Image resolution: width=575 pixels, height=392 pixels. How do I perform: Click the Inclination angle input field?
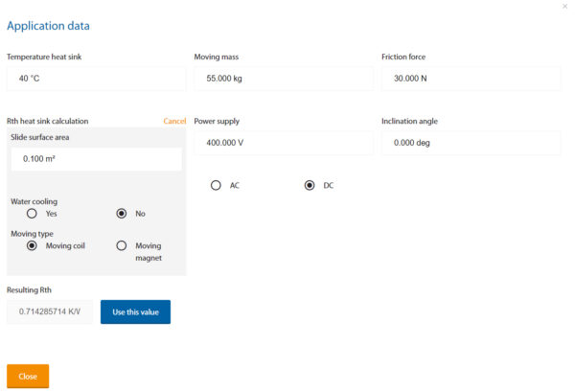[x=471, y=143]
